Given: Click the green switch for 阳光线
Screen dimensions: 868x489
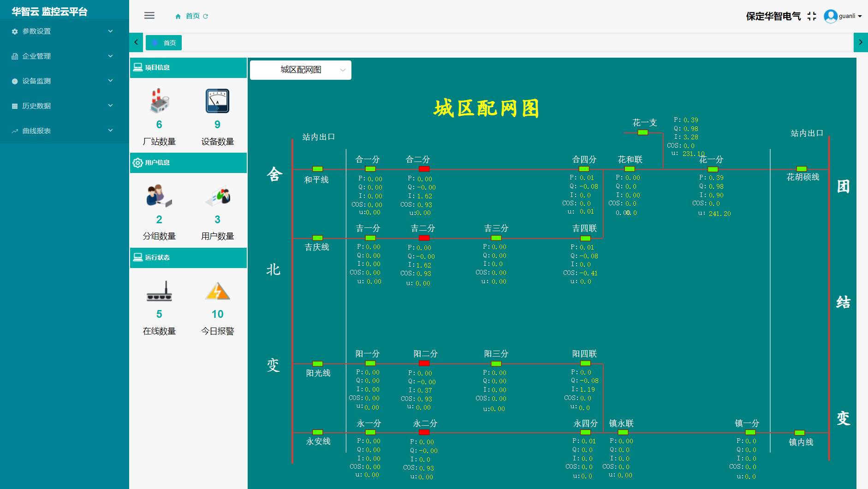Looking at the screenshot, I should 318,364.
